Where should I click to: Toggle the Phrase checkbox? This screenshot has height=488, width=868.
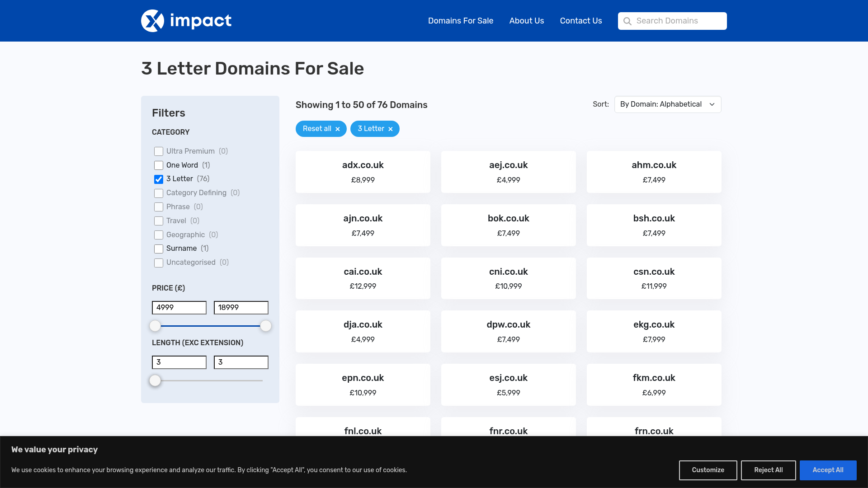(x=159, y=207)
